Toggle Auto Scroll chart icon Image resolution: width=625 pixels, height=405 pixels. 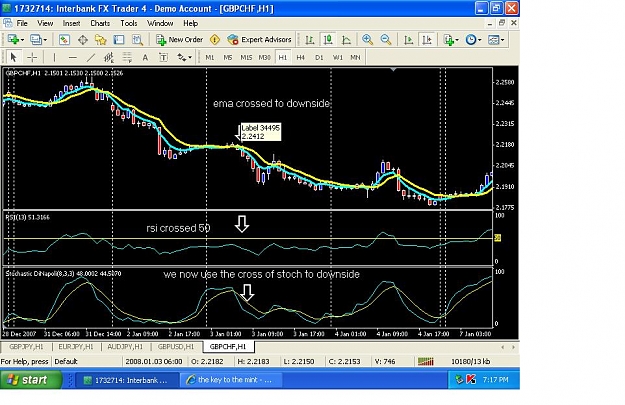(408, 39)
